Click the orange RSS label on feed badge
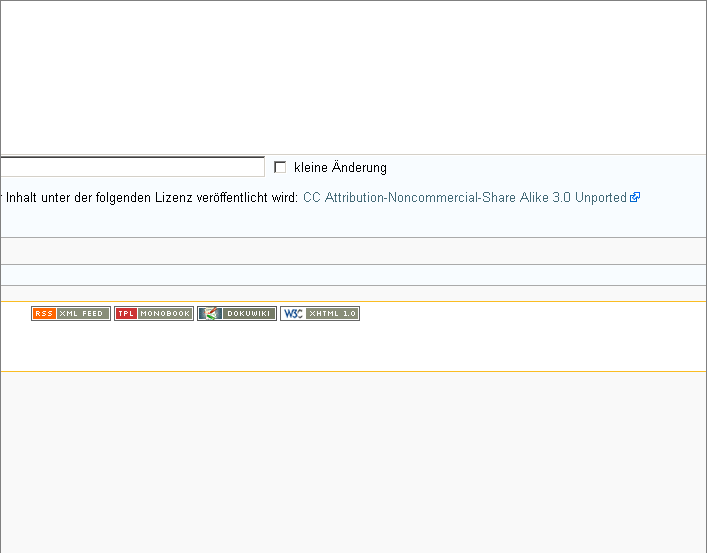 pyautogui.click(x=44, y=314)
